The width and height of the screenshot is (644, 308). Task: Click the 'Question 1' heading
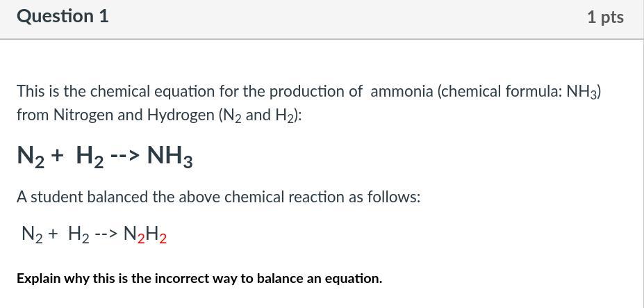[x=63, y=17]
